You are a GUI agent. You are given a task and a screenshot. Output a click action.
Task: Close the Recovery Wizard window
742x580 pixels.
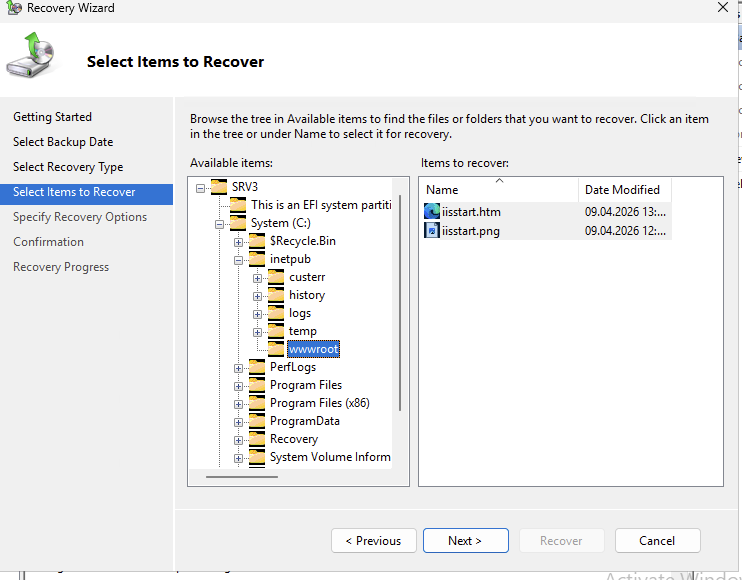(x=723, y=7)
